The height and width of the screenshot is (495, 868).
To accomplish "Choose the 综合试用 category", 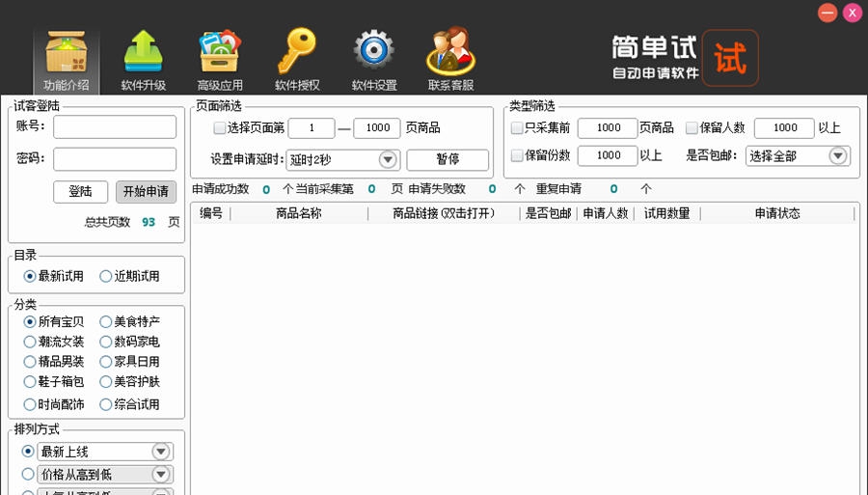I will 106,404.
